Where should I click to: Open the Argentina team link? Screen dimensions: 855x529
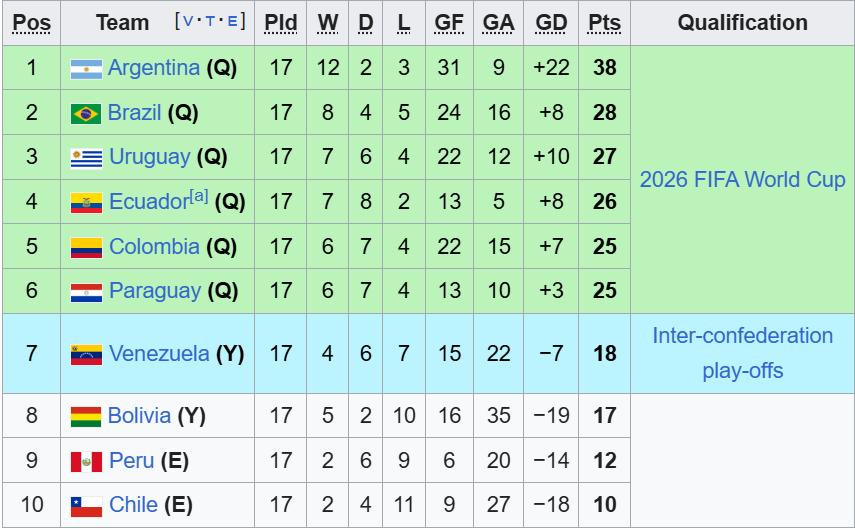pos(154,68)
